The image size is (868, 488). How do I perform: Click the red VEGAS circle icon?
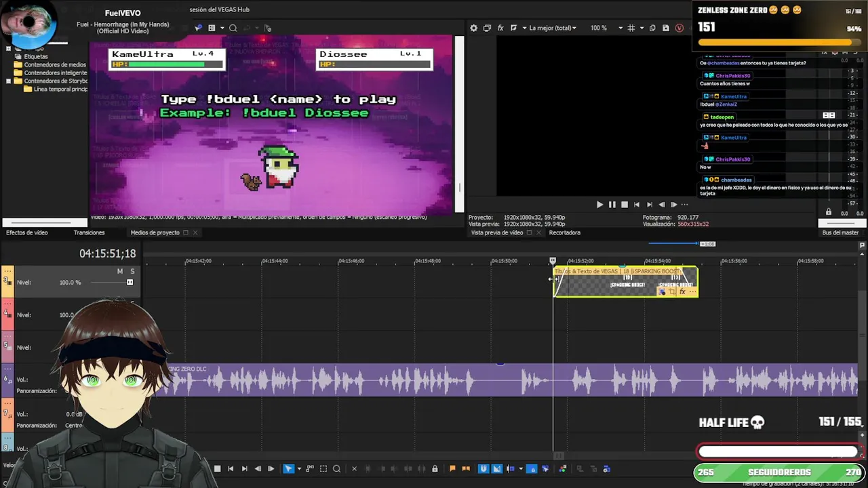click(x=679, y=28)
